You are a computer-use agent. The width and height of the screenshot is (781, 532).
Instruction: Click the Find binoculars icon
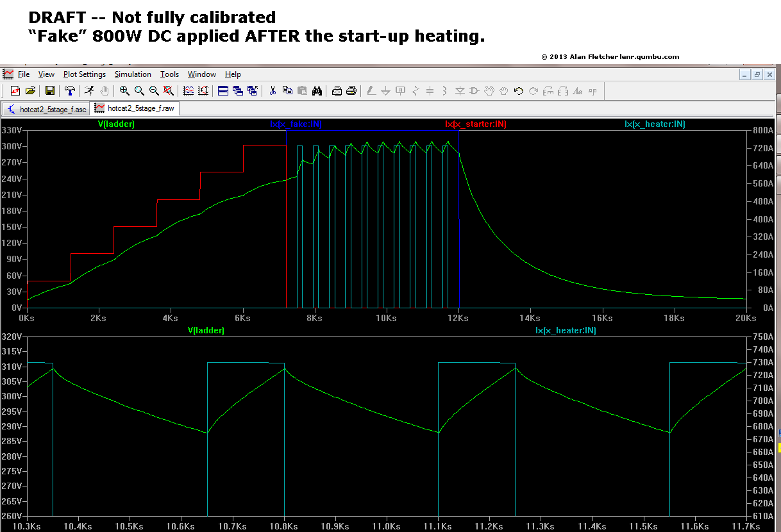coord(317,91)
